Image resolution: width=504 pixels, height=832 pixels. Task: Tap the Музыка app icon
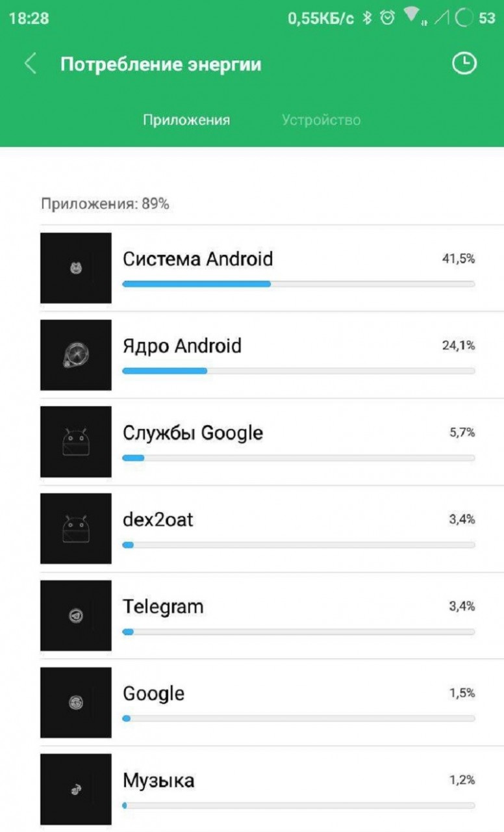click(76, 789)
